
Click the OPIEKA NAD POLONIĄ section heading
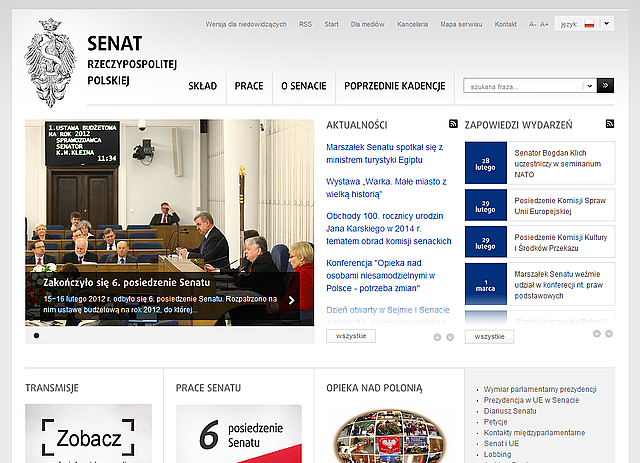click(x=374, y=388)
